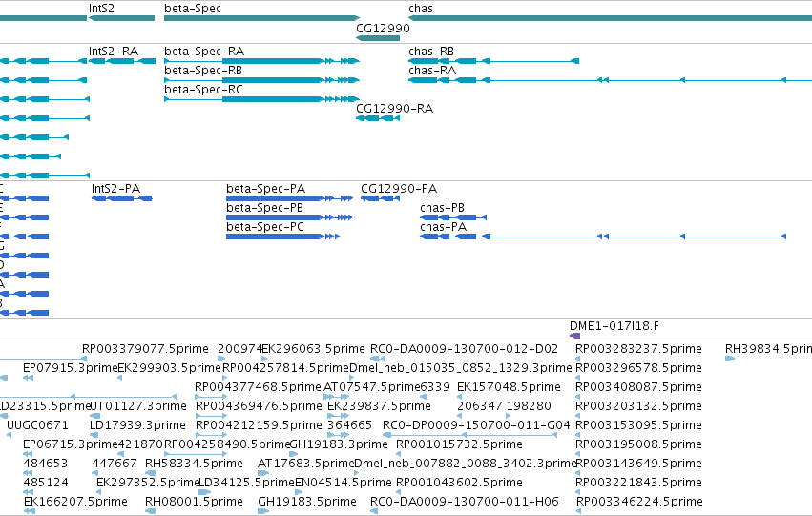Click the chas-RB transcript glyph
812x516 pixels.
[x=493, y=61]
